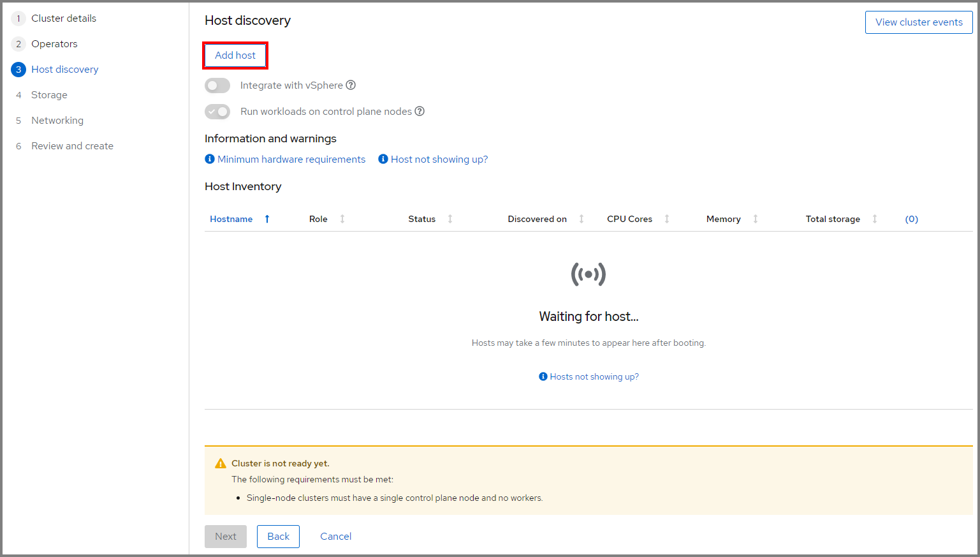Click the "Host not showing up?" info icon

pos(383,158)
